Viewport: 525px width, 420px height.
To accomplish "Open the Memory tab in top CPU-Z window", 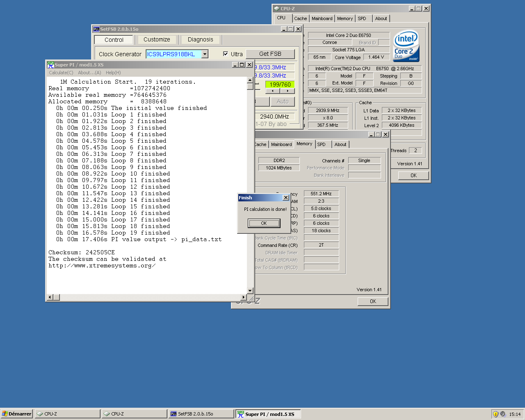I will (x=345, y=18).
